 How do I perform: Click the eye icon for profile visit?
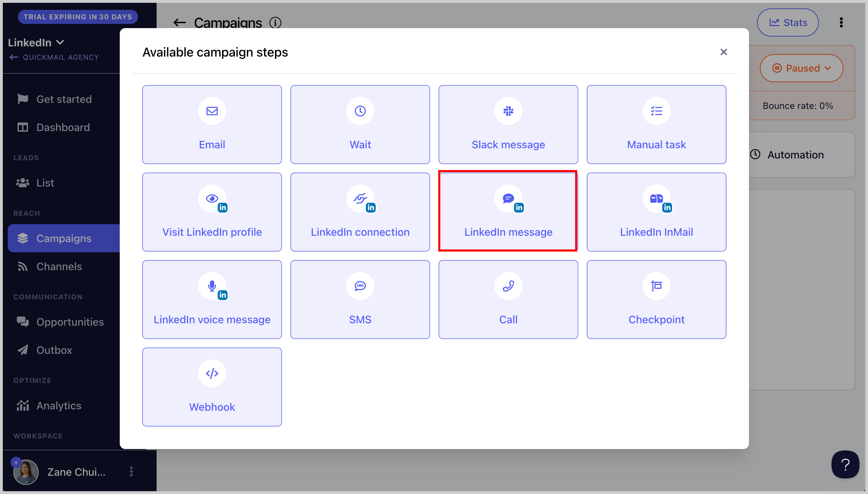point(212,199)
